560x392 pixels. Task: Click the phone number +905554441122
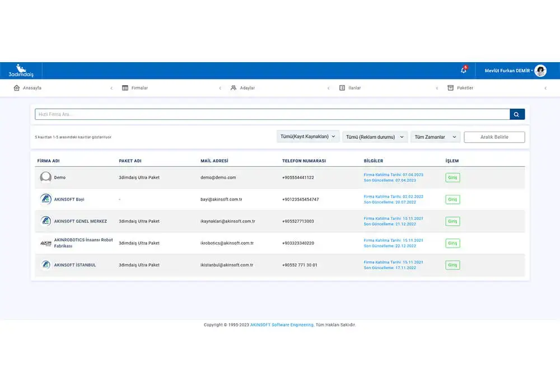298,178
